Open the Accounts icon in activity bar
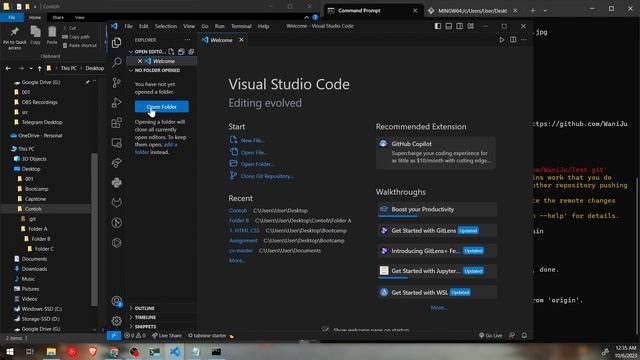The image size is (640, 360). click(117, 301)
